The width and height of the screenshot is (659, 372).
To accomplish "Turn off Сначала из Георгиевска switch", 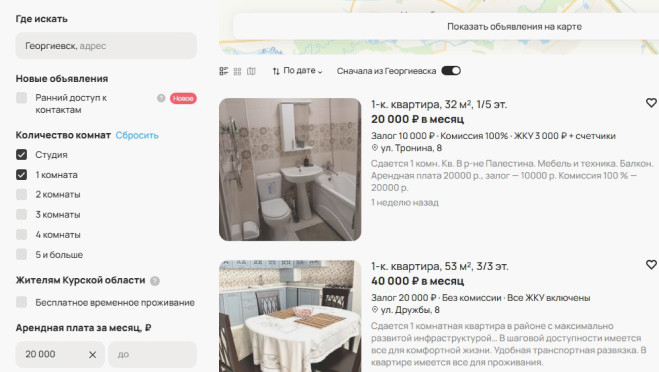I will 451,71.
